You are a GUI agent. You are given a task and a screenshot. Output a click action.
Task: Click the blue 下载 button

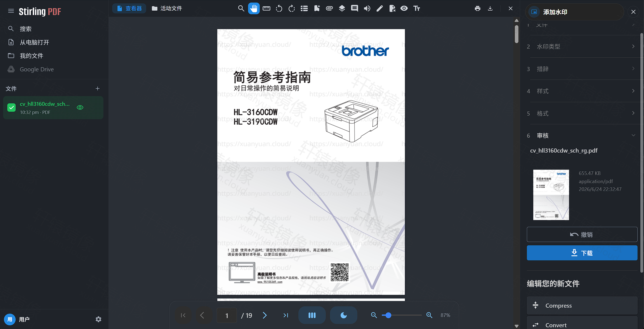(582, 253)
